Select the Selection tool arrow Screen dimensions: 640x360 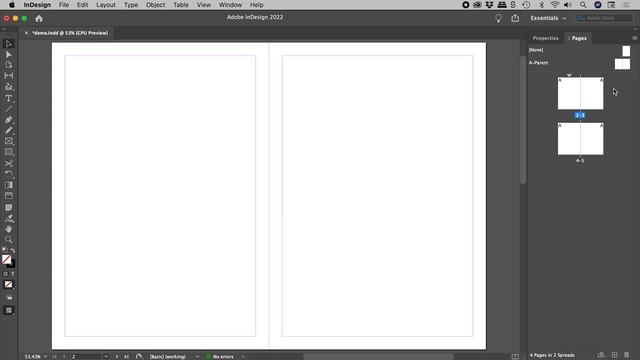click(x=9, y=44)
